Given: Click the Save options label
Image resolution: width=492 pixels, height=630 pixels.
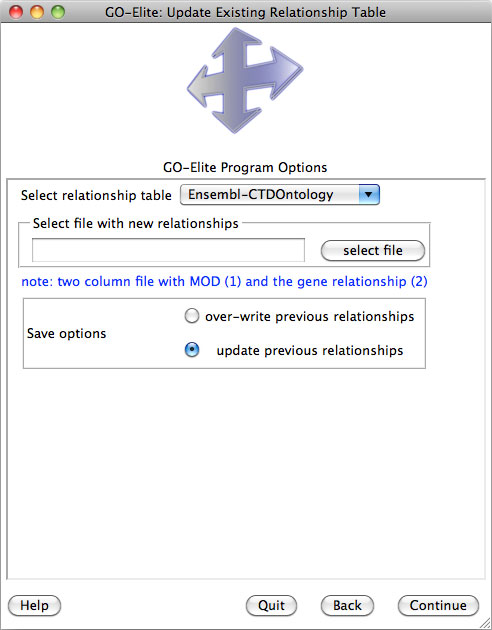Looking at the screenshot, I should [x=66, y=333].
